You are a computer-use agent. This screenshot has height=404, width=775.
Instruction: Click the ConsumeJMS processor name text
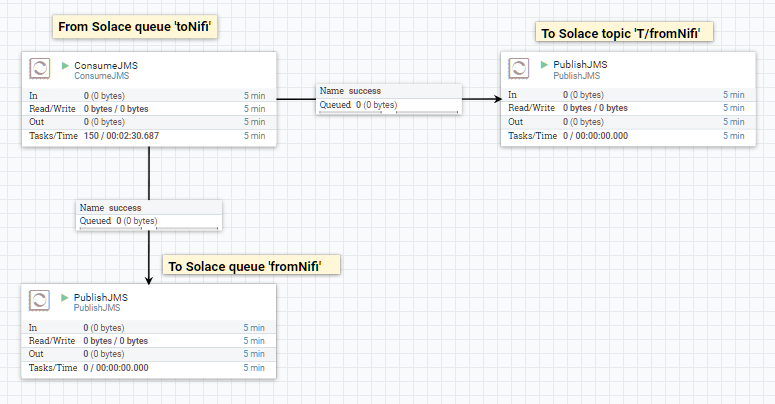pos(106,65)
